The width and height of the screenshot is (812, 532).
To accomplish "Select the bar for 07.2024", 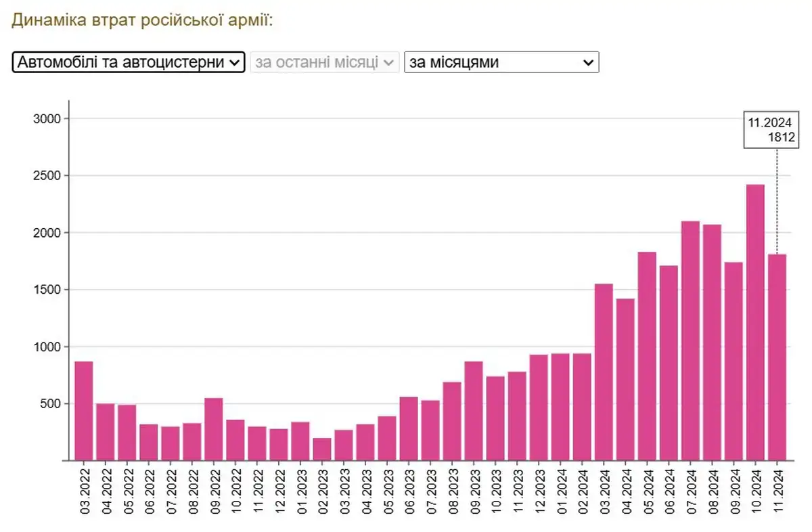I will pyautogui.click(x=690, y=340).
